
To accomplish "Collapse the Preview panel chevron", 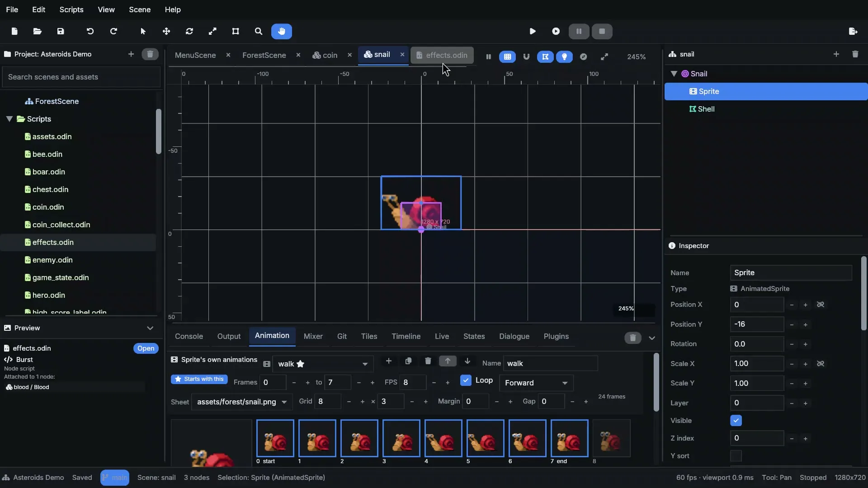I will (150, 328).
